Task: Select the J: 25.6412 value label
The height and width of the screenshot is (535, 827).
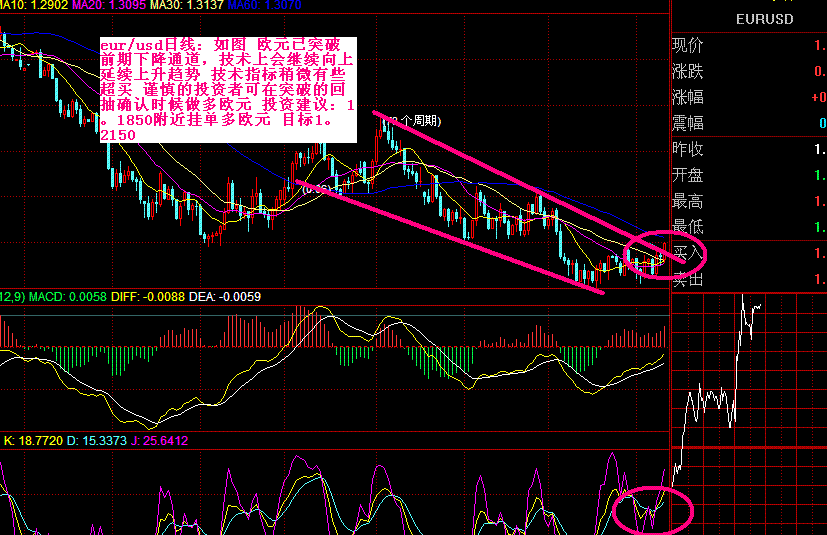Action: pyautogui.click(x=160, y=441)
